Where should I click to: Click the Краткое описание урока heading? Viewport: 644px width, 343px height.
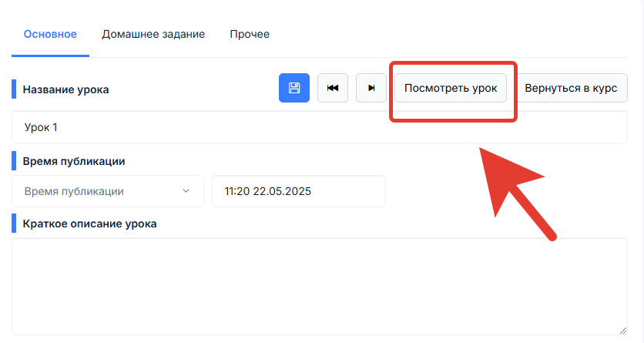pyautogui.click(x=89, y=224)
